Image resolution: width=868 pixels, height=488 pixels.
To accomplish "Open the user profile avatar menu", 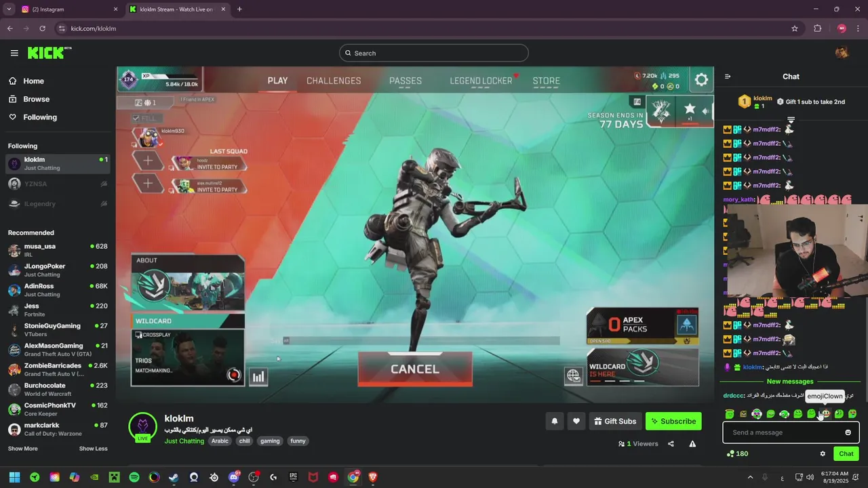I will [x=842, y=53].
